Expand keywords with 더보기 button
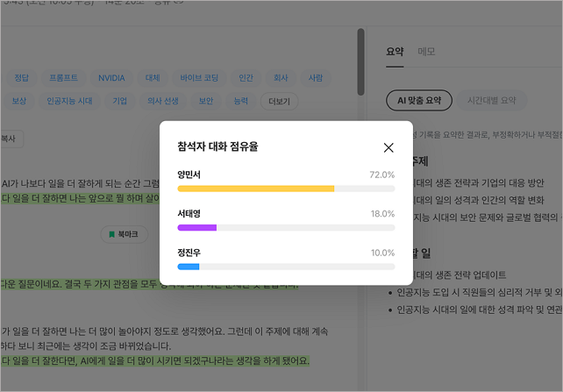This screenshot has width=563, height=392. tap(279, 101)
